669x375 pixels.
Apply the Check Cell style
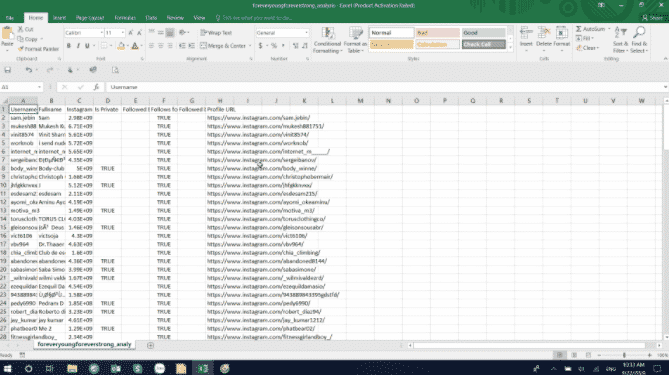click(x=483, y=44)
